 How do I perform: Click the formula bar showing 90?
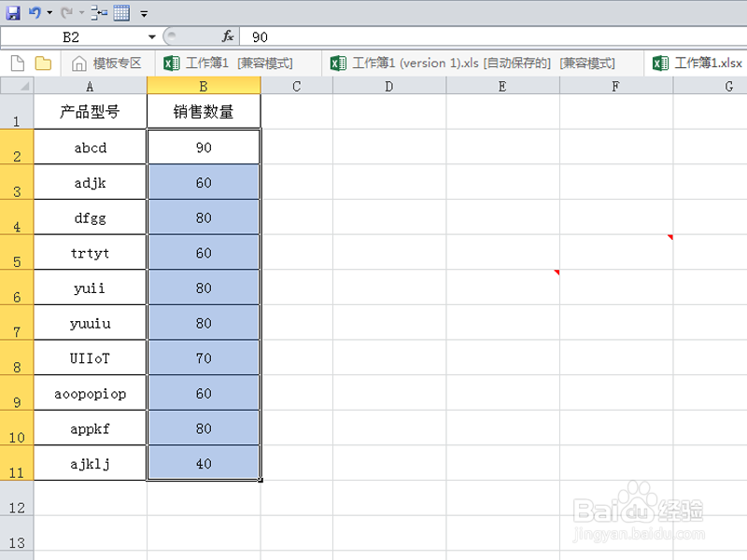493,37
